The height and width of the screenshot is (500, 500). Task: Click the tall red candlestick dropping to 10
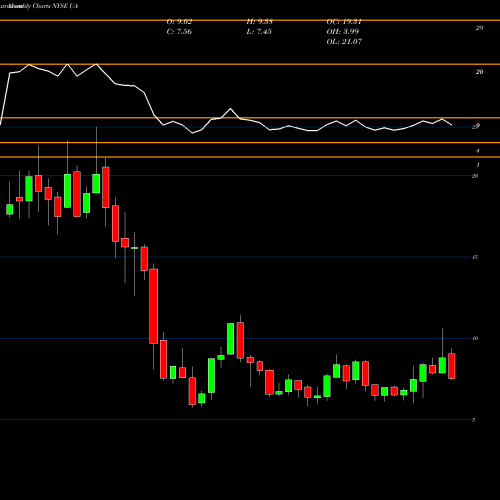tap(154, 306)
